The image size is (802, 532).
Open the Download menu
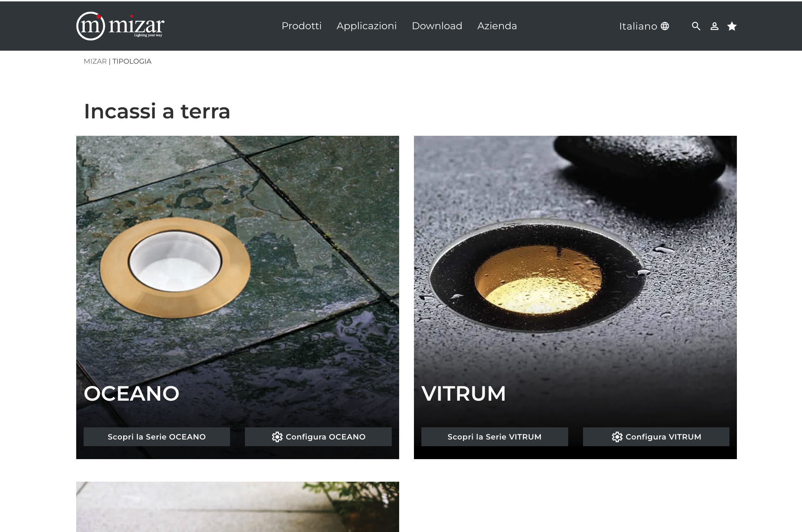click(x=437, y=26)
